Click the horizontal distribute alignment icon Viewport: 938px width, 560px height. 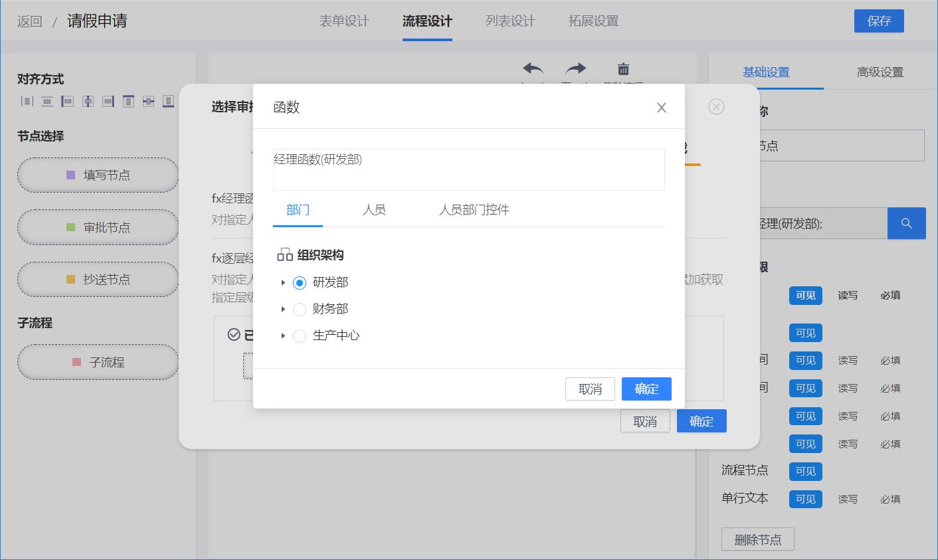click(x=27, y=101)
